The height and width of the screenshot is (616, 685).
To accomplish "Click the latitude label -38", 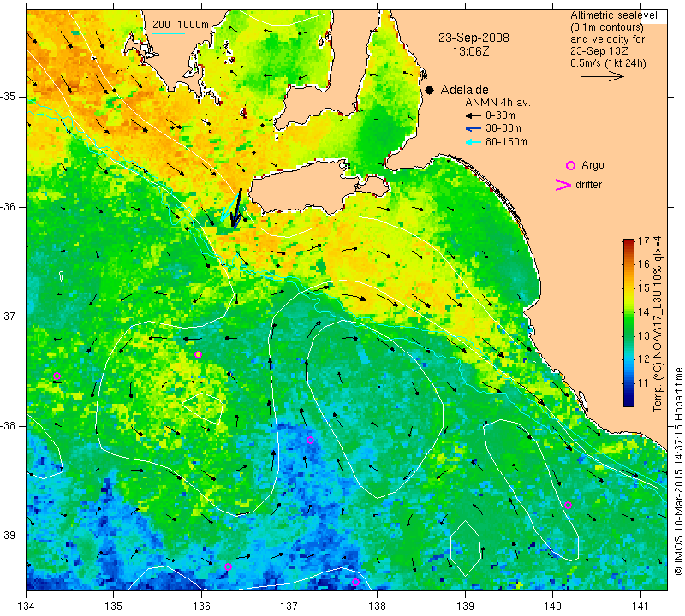I will pyautogui.click(x=9, y=426).
